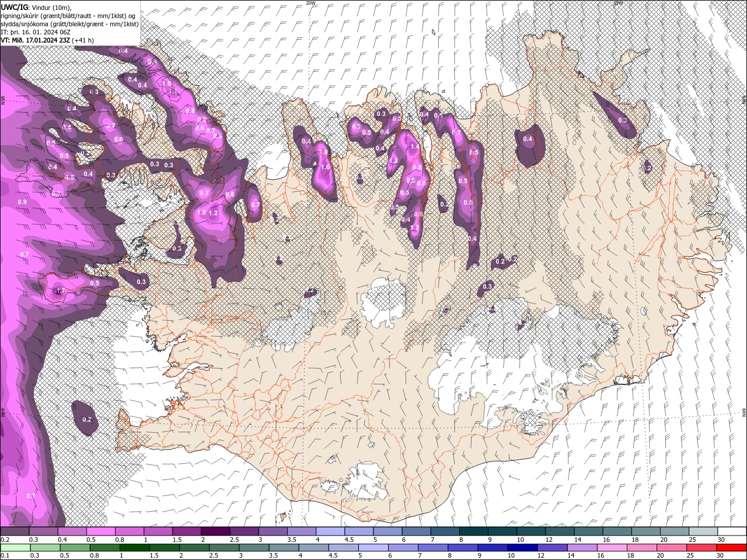This screenshot has width=747, height=560.
Task: Click lower legend label '1.5'
Action: pos(154,555)
